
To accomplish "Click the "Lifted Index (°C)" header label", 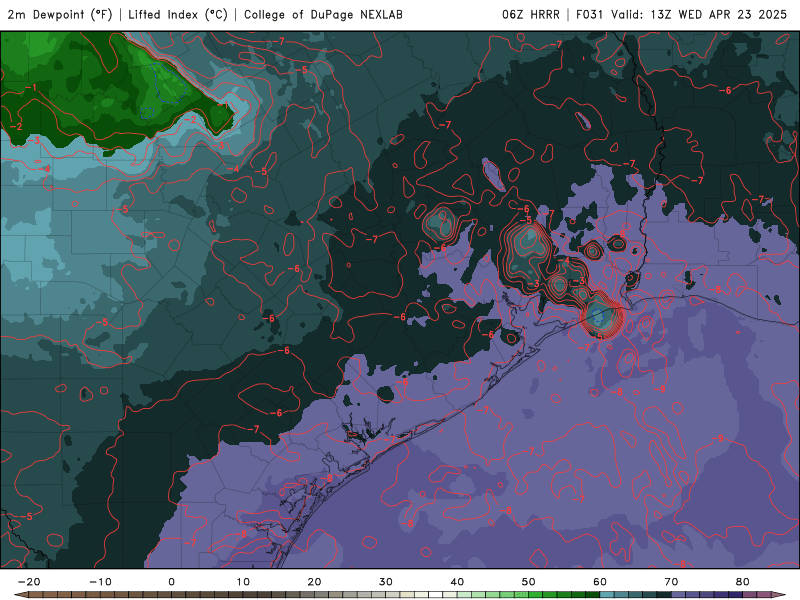I will pyautogui.click(x=178, y=15).
